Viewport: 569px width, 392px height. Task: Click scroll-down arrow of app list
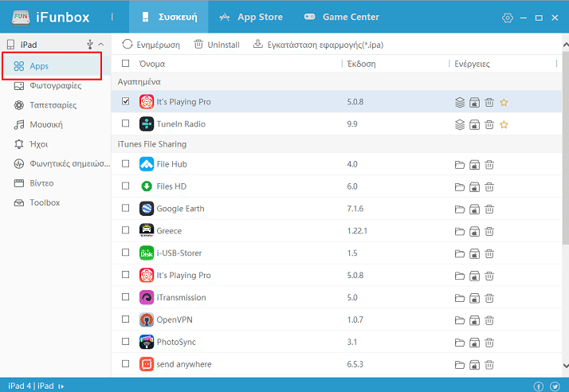pyautogui.click(x=565, y=366)
